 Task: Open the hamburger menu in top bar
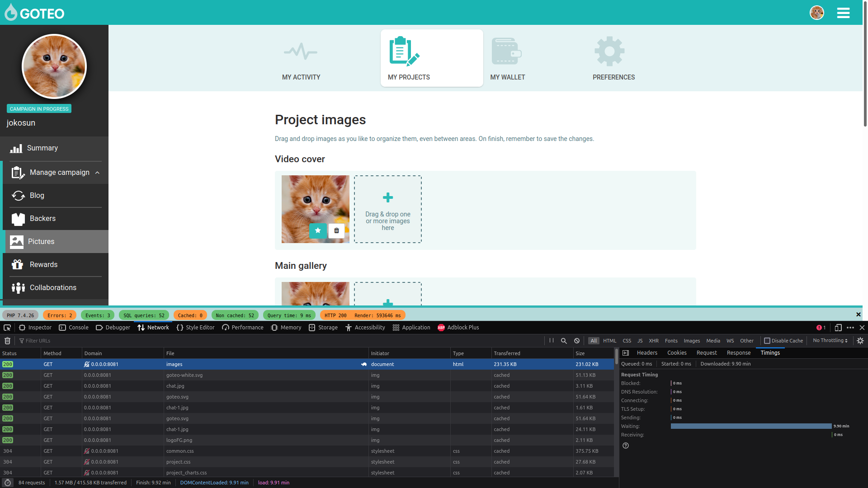click(x=843, y=13)
